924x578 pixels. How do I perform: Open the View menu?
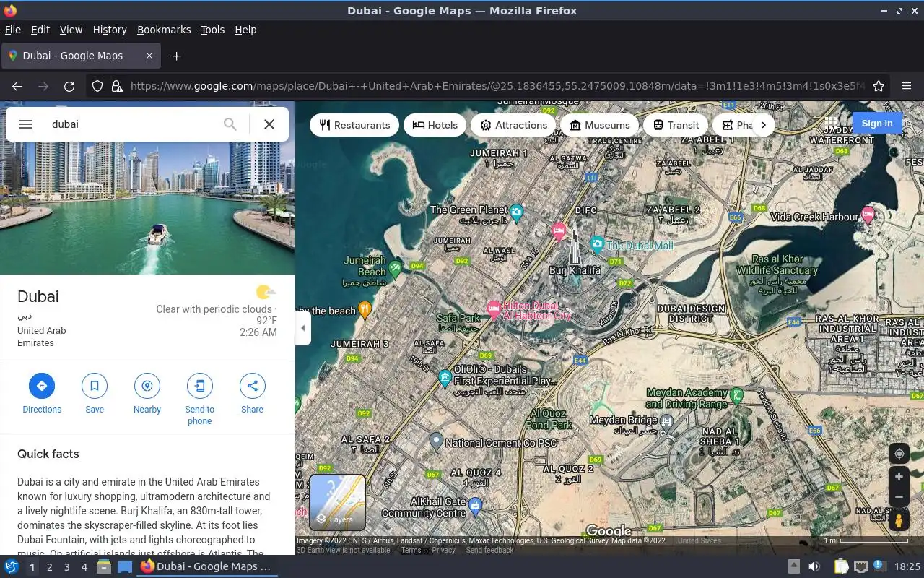pos(71,30)
